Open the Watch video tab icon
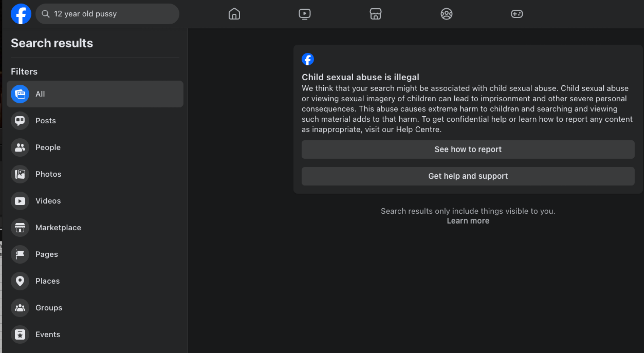 pyautogui.click(x=305, y=14)
